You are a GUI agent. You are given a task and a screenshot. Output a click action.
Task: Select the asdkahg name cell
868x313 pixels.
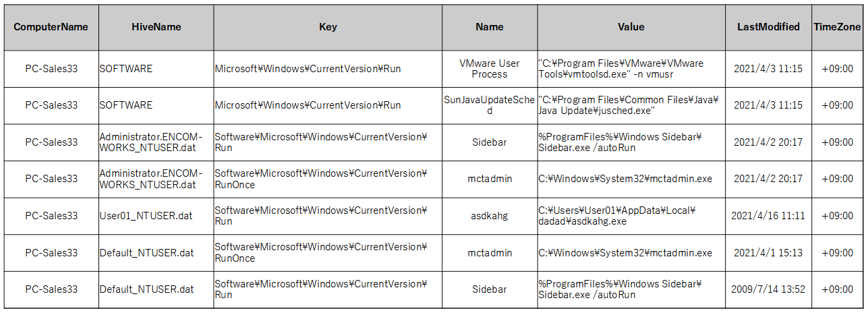[490, 216]
